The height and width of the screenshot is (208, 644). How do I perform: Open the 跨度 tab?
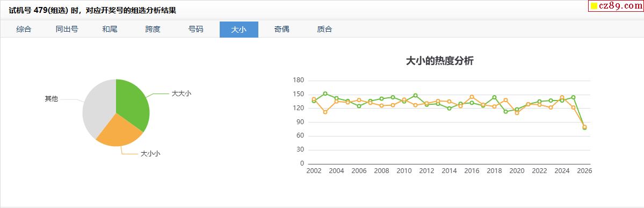[153, 29]
